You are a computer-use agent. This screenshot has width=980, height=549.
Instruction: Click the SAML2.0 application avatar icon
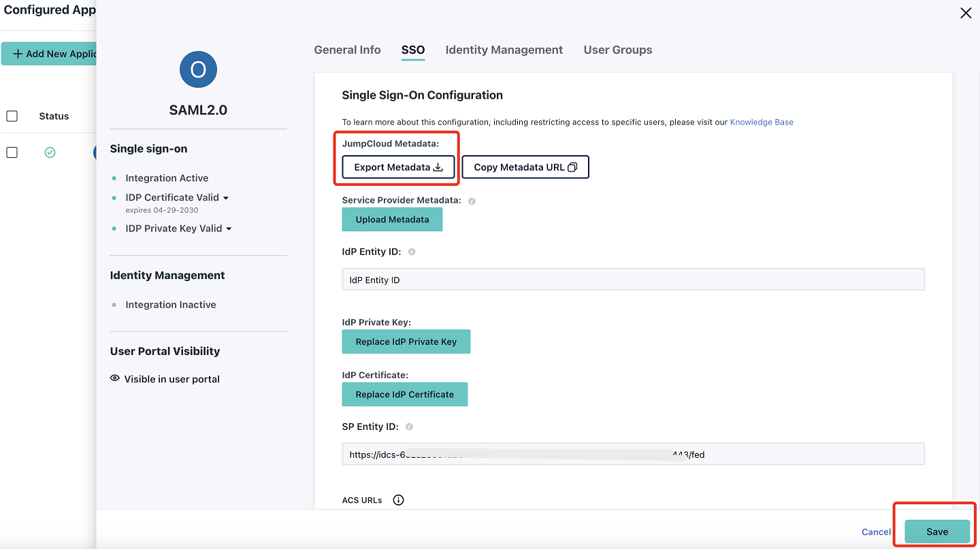[x=198, y=69]
